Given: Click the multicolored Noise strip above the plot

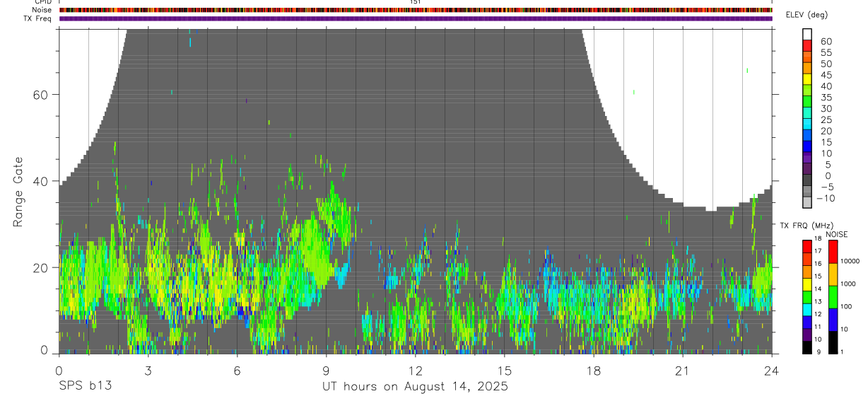Looking at the screenshot, I should coord(416,10).
